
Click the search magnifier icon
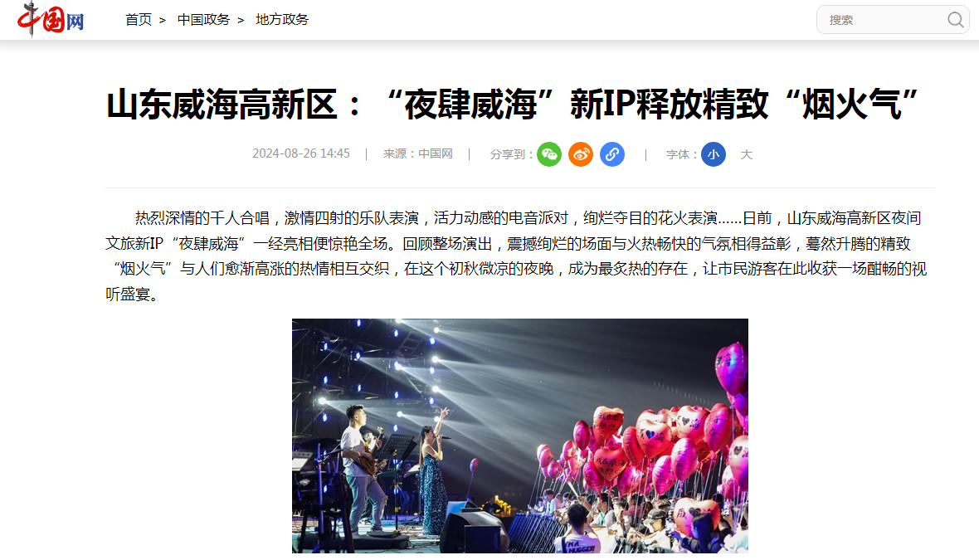pyautogui.click(x=955, y=20)
